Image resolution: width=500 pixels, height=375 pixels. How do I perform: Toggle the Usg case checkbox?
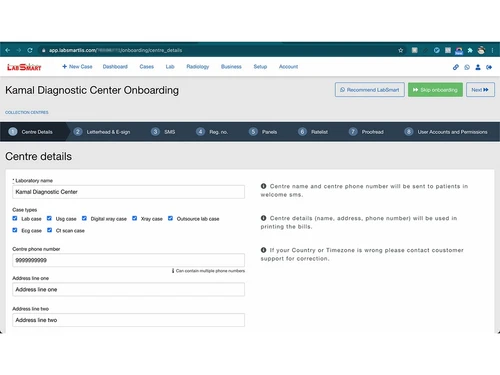click(x=49, y=218)
